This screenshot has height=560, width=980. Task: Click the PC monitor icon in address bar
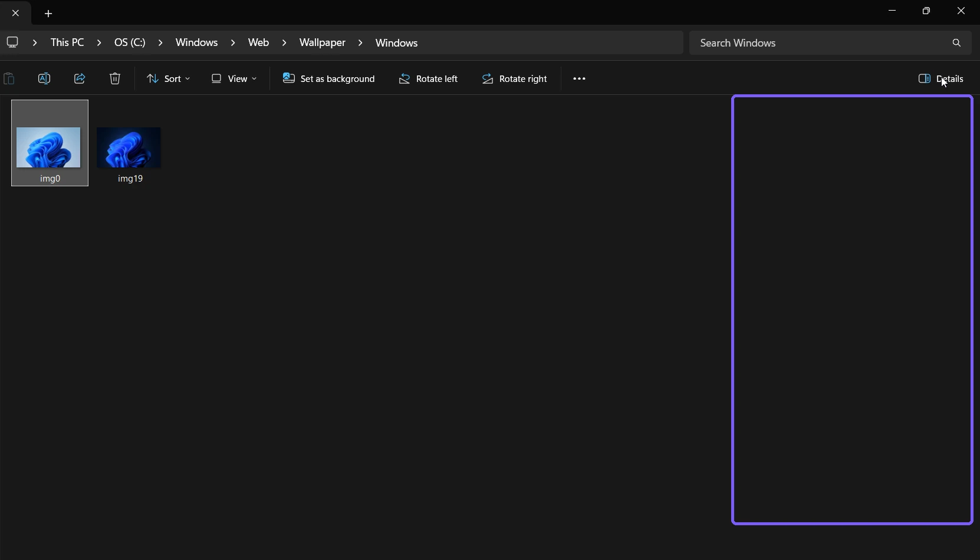click(x=12, y=42)
